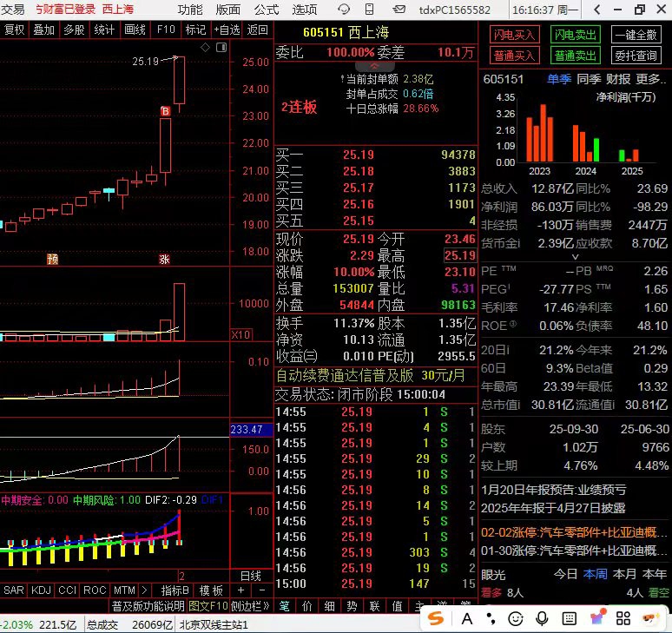Select the 本月 view tab

coord(624,574)
